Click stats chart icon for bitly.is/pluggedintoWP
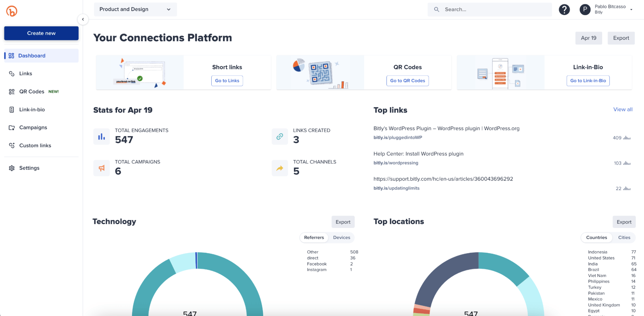Image resolution: width=644 pixels, height=316 pixels. (x=627, y=138)
